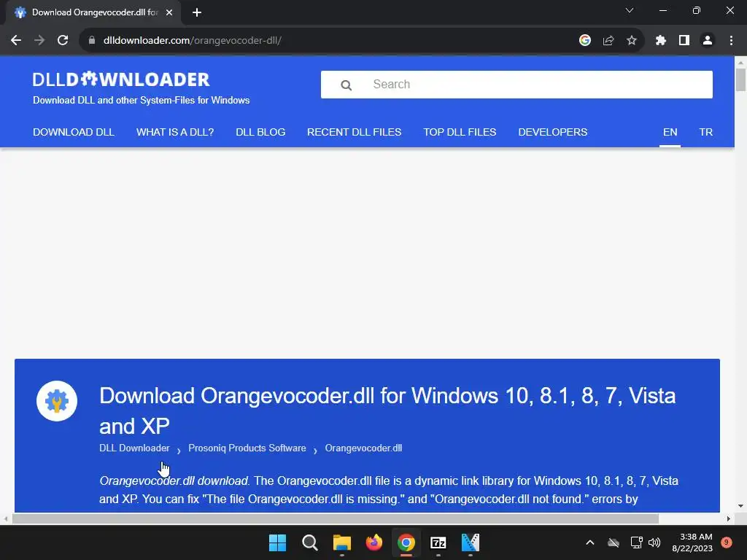747x560 pixels.
Task: Open Prosoniq Products Software breadcrumb
Action: click(x=247, y=448)
